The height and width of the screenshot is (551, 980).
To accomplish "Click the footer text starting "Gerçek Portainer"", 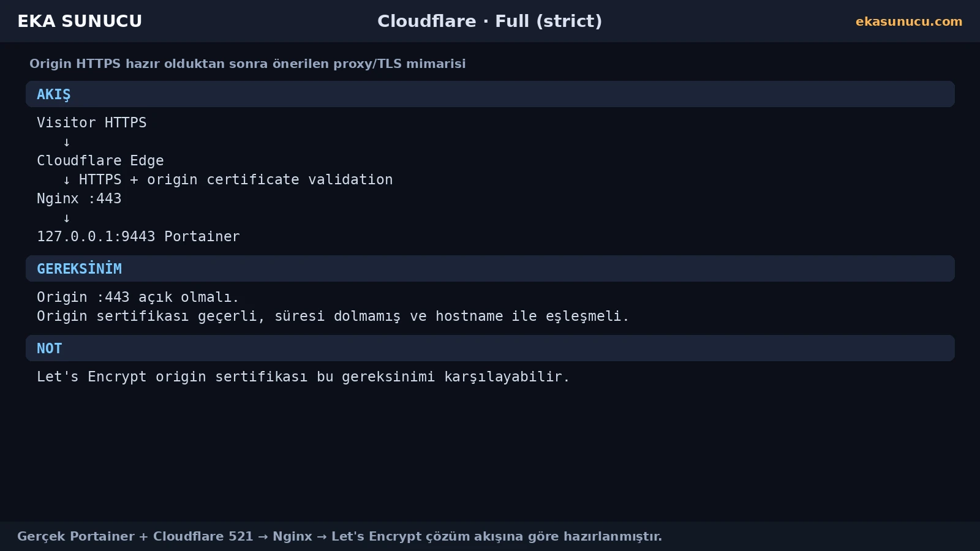I will coord(340,536).
